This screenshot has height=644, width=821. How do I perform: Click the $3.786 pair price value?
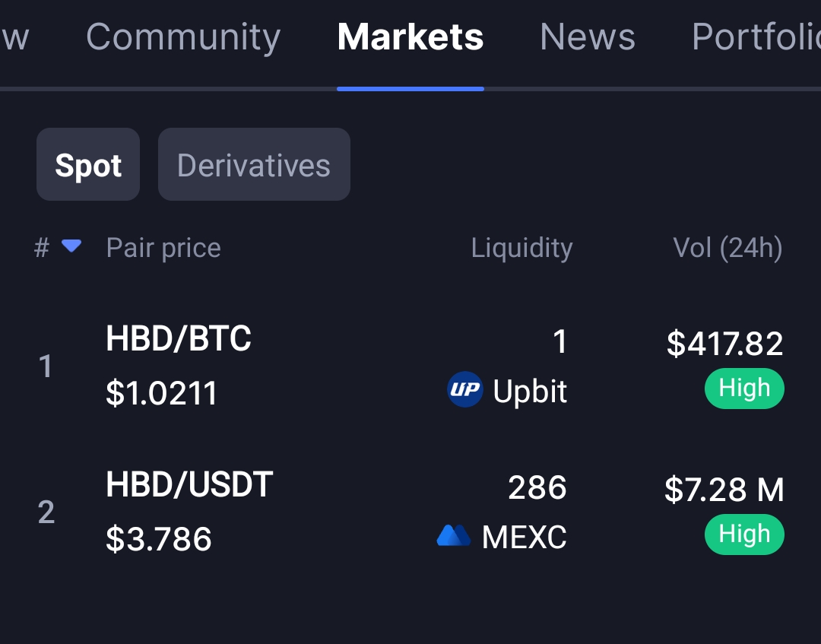[159, 539]
